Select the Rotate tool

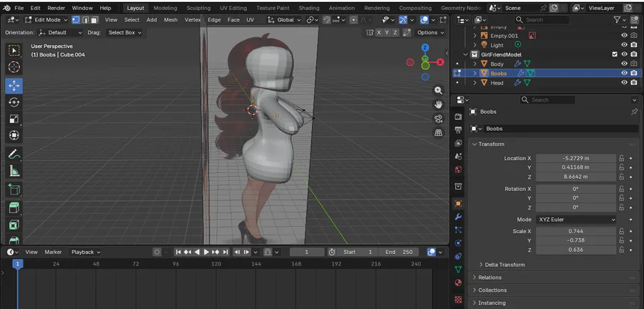click(14, 102)
